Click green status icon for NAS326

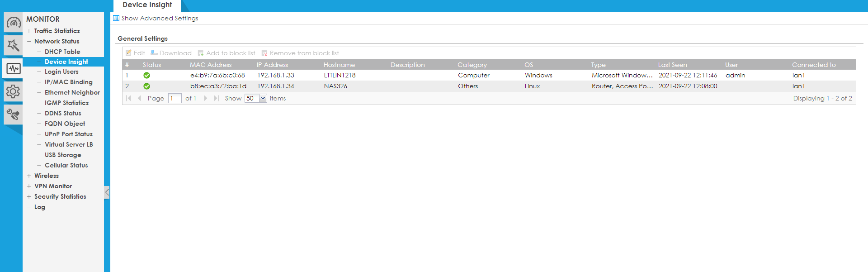(146, 86)
